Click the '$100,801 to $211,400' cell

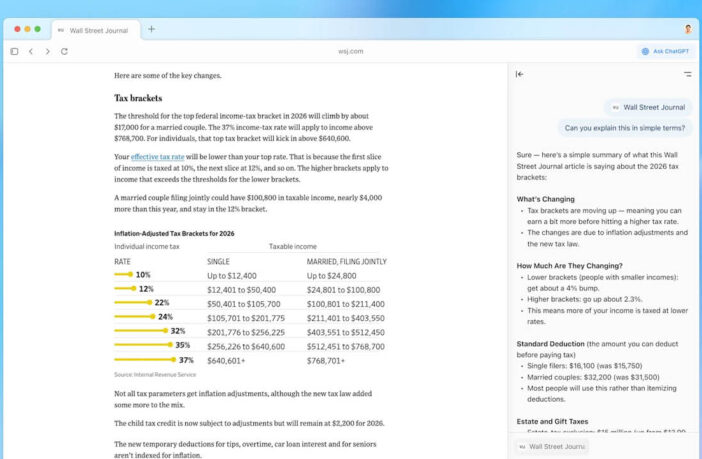pyautogui.click(x=346, y=304)
